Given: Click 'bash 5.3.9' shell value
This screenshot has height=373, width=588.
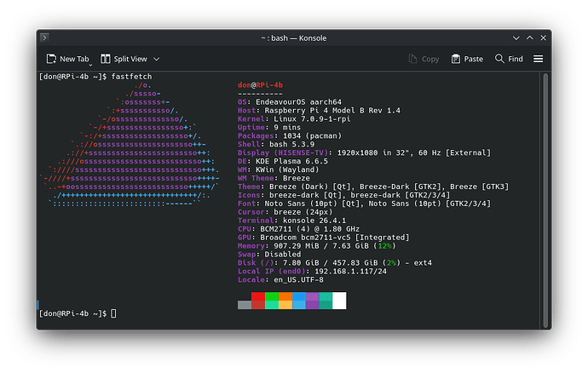Looking at the screenshot, I should point(291,144).
